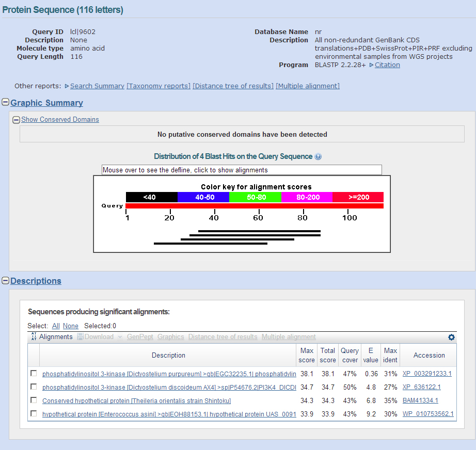Click Download in the results toolbar
The width and height of the screenshot is (476, 450).
coord(99,337)
